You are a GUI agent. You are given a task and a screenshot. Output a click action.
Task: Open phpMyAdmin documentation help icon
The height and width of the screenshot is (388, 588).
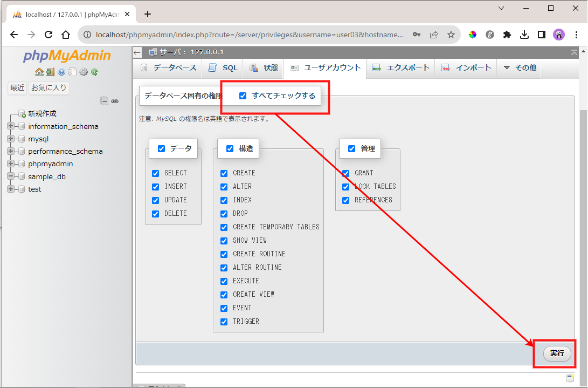click(x=61, y=72)
